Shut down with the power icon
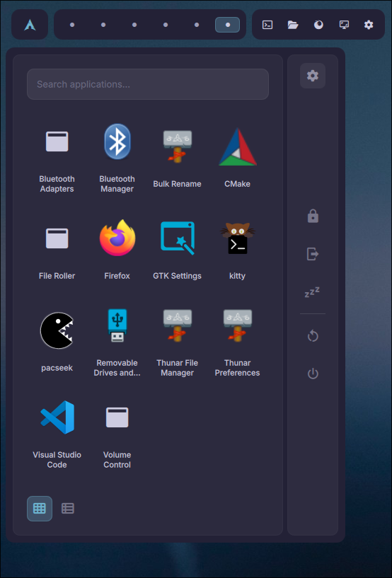Image resolution: width=392 pixels, height=578 pixels. point(313,374)
